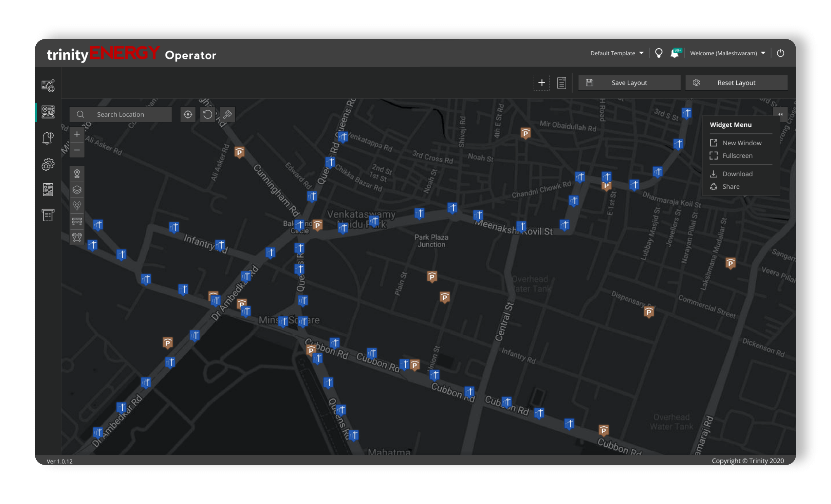This screenshot has height=504, width=831.
Task: Choose Fullscreen in Widget Menu
Action: 731,155
